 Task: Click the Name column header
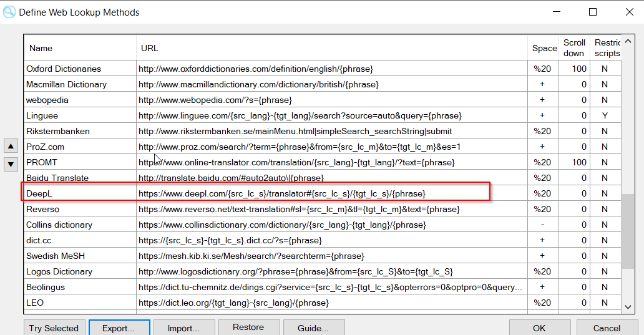(x=80, y=48)
